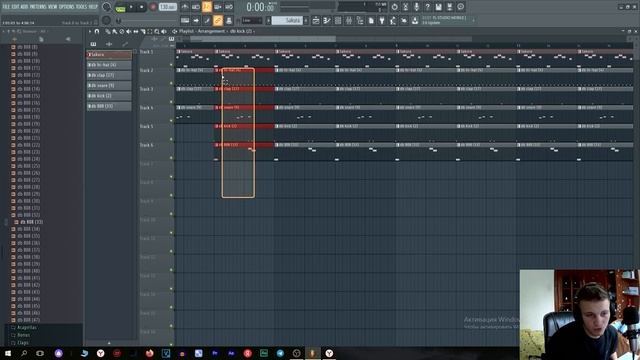Screen dimensions: 640x360
Task: Mute Track 4 using its green dot
Action: coord(171,121)
